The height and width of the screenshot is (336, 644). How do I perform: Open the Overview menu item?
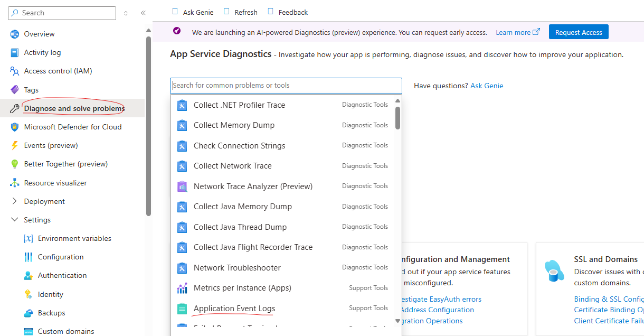pyautogui.click(x=72, y=34)
